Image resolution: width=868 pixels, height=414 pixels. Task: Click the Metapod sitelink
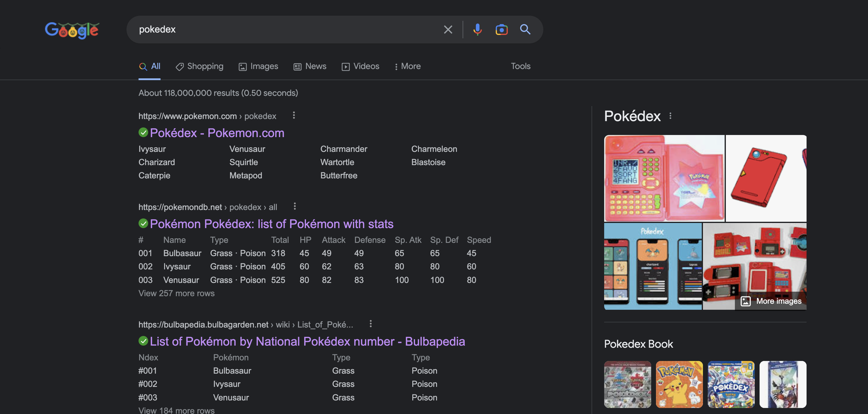pos(246,176)
